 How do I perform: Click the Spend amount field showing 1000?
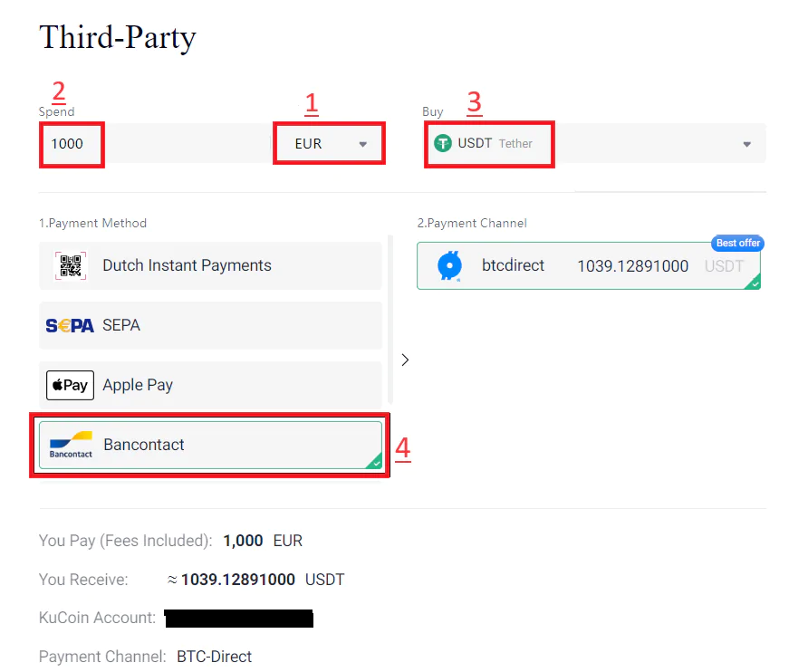tap(155, 144)
